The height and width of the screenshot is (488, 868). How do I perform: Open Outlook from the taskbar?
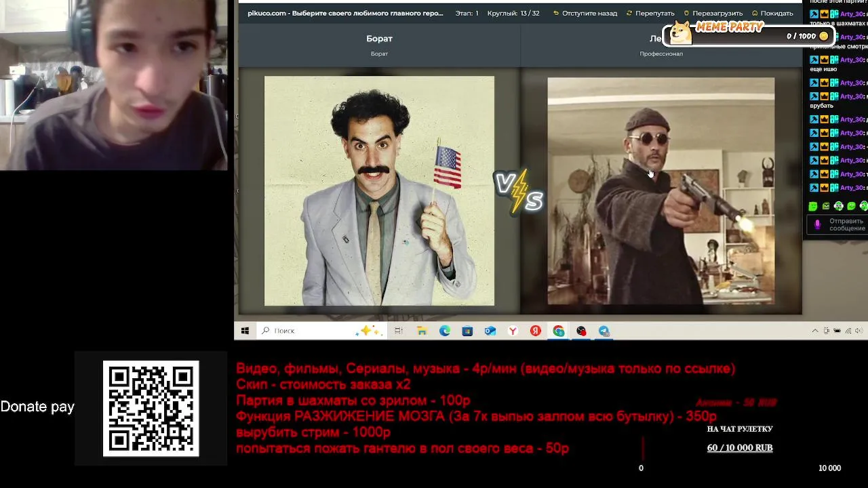tap(490, 331)
